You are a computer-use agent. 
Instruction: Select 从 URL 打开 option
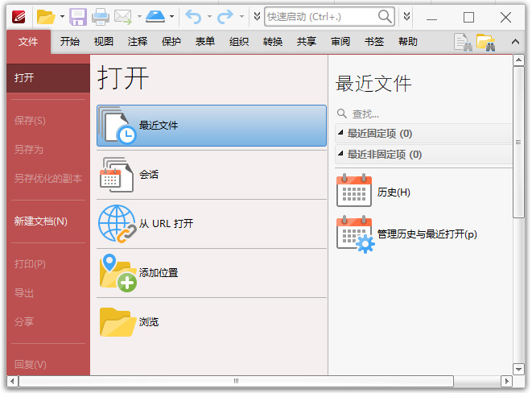(212, 224)
